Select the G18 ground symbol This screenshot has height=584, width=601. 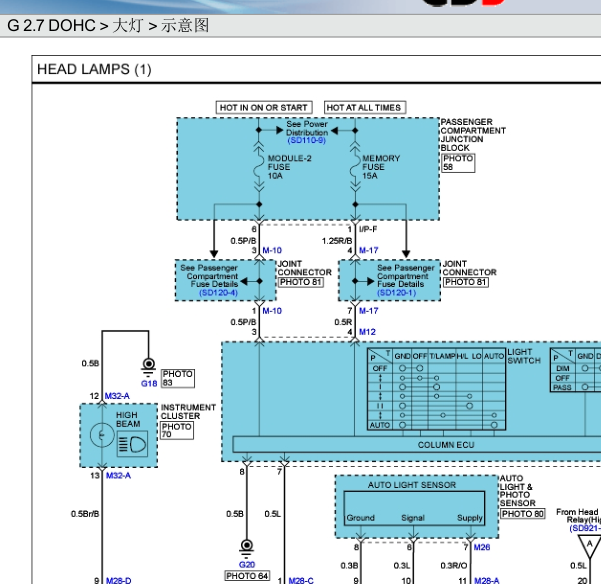(x=149, y=368)
